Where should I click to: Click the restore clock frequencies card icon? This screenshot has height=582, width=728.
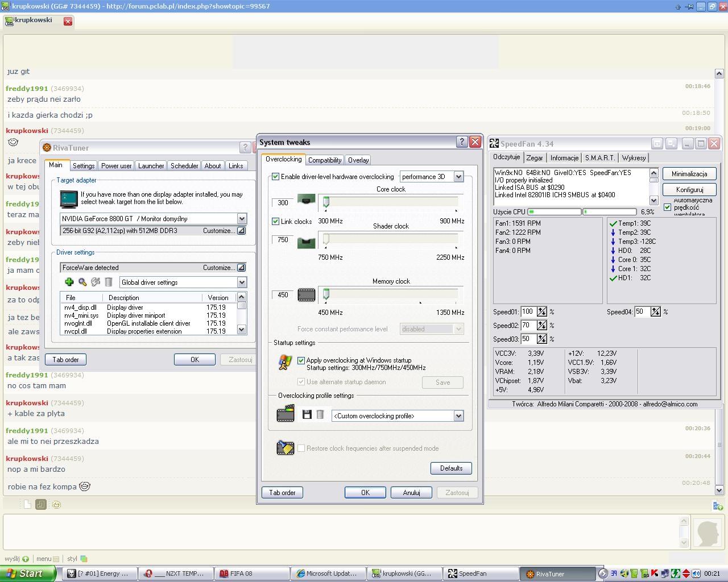click(x=285, y=448)
